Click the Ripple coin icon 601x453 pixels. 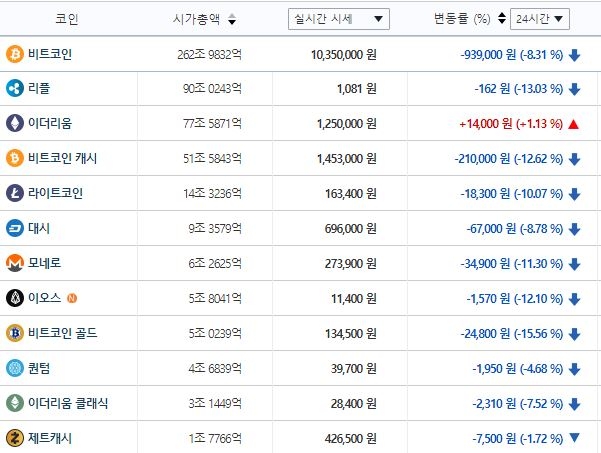pos(15,89)
